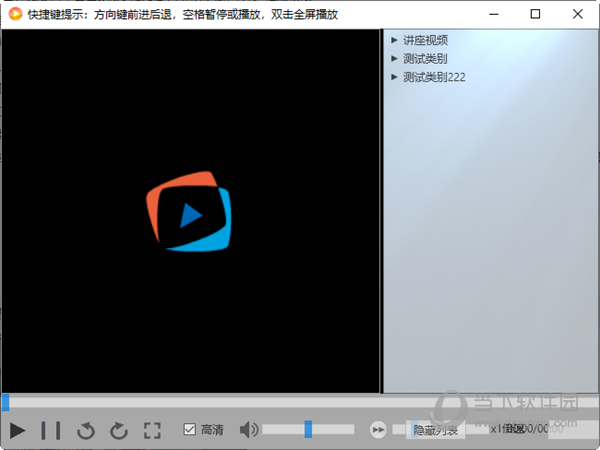This screenshot has width=600, height=450.
Task: Minimize the player window
Action: pyautogui.click(x=490, y=14)
